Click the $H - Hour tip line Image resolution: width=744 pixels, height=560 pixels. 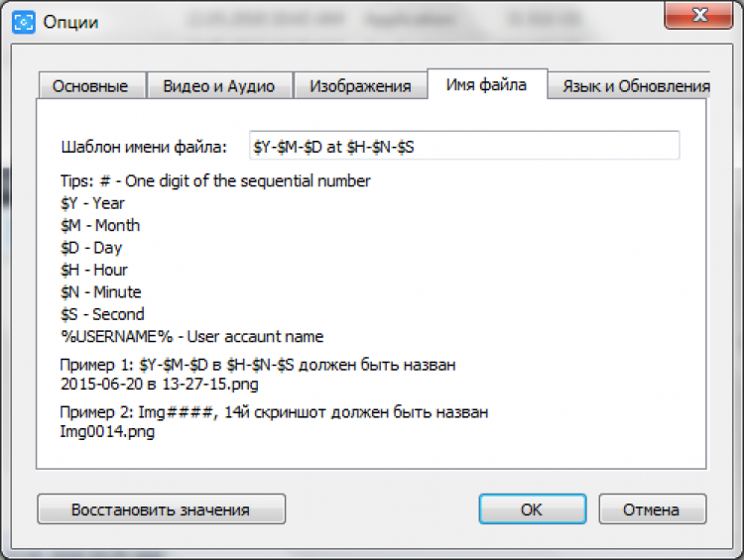click(x=94, y=270)
